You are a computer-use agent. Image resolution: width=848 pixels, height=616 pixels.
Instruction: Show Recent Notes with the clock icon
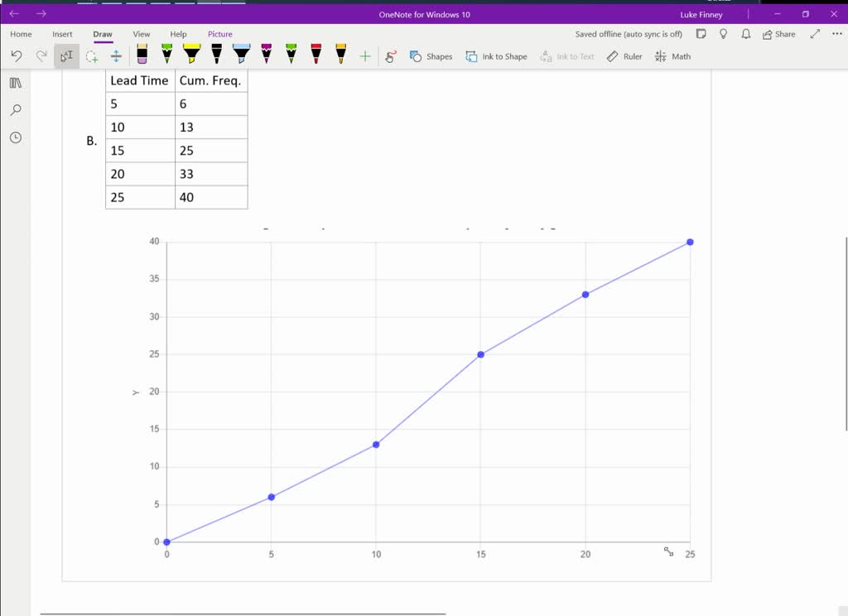(15, 137)
